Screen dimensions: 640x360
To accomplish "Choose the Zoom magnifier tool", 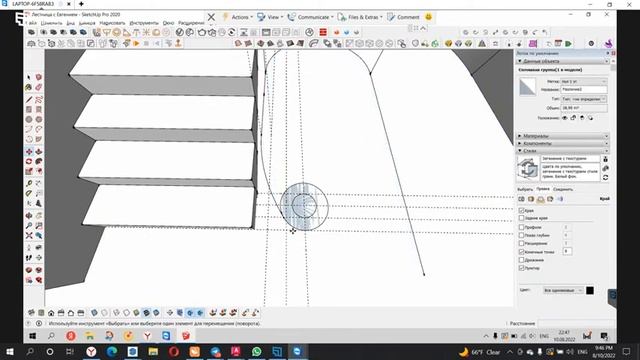I will tap(29, 225).
